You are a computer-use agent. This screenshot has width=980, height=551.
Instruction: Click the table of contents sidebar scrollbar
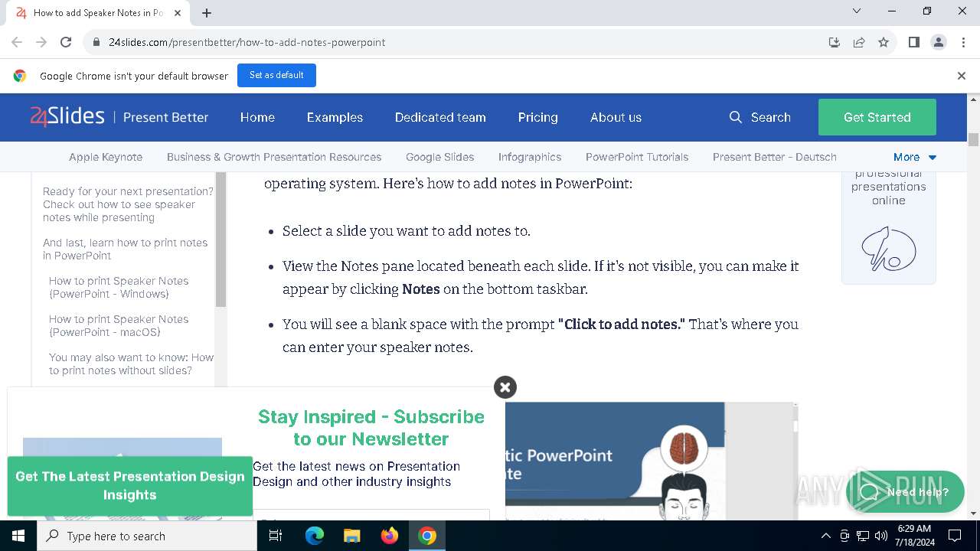(221, 239)
